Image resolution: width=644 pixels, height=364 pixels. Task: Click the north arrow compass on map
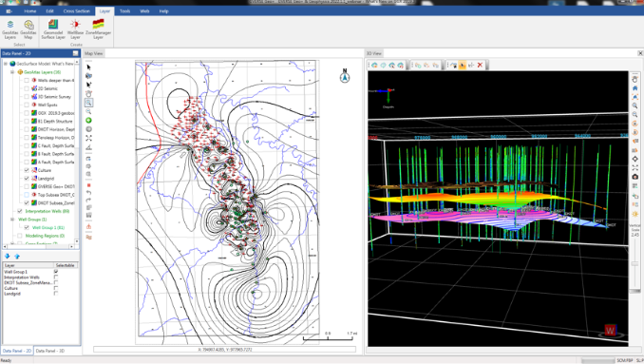(345, 76)
